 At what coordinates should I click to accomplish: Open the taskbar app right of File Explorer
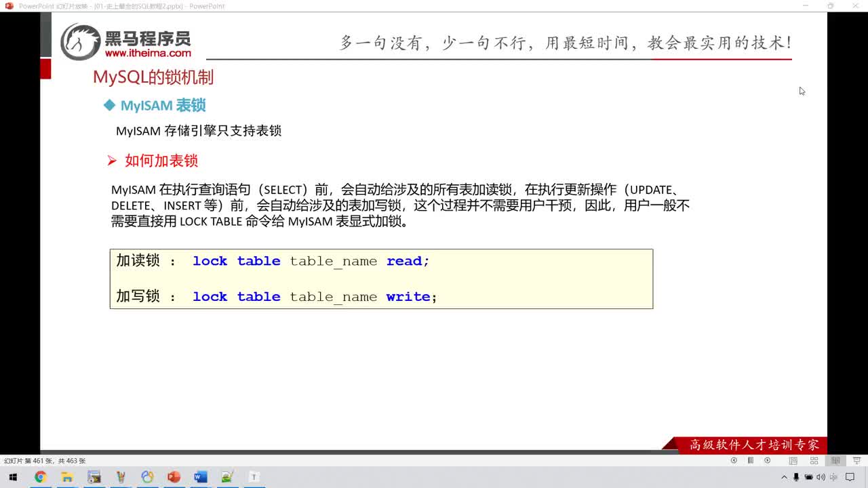pyautogui.click(x=94, y=477)
